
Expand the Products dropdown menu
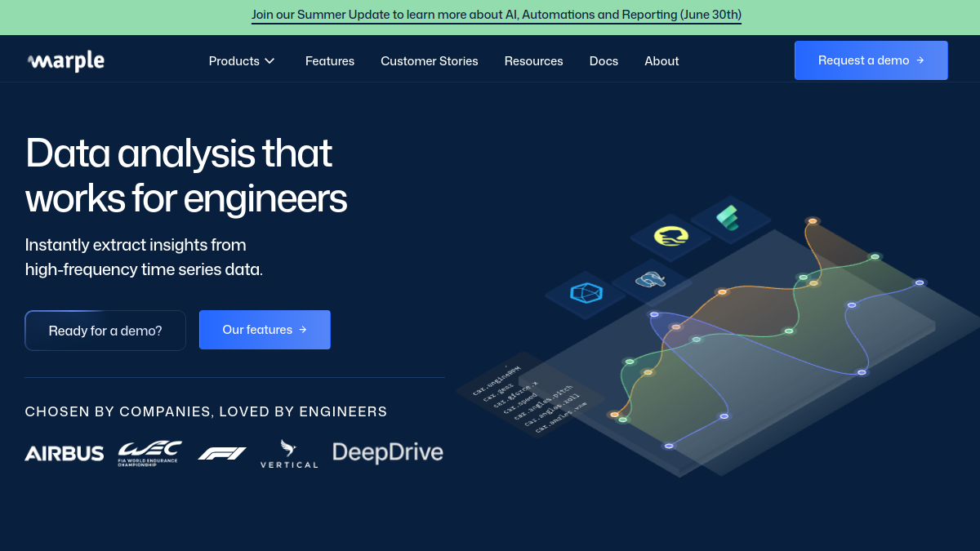coord(243,61)
